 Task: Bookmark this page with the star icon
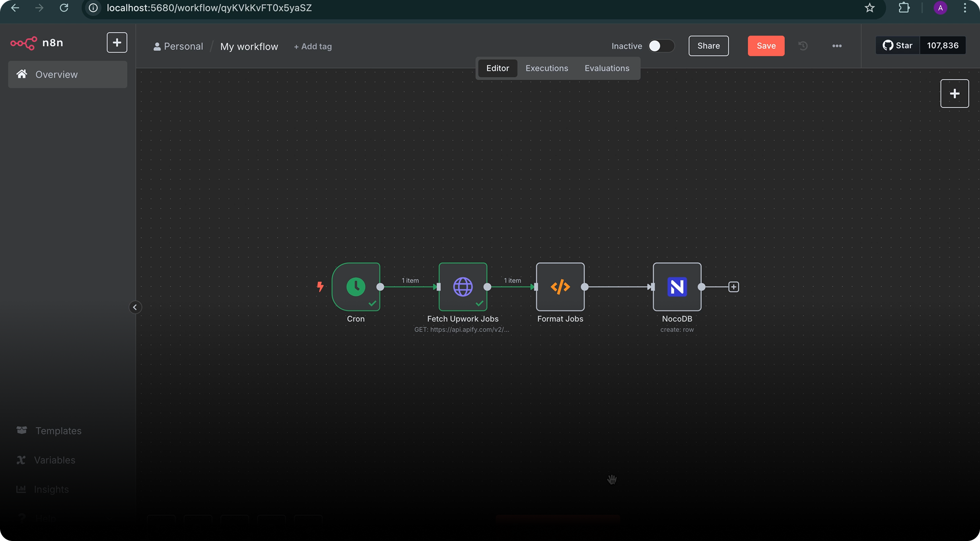870,8
